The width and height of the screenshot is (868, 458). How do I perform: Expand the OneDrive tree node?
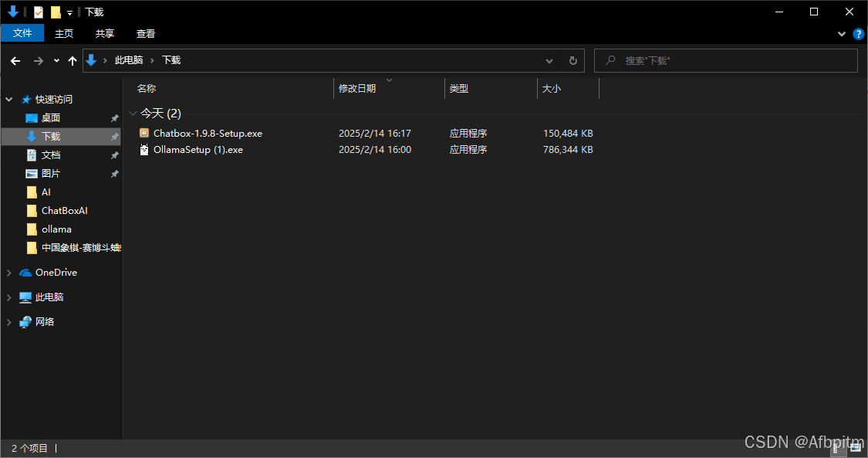(x=9, y=273)
